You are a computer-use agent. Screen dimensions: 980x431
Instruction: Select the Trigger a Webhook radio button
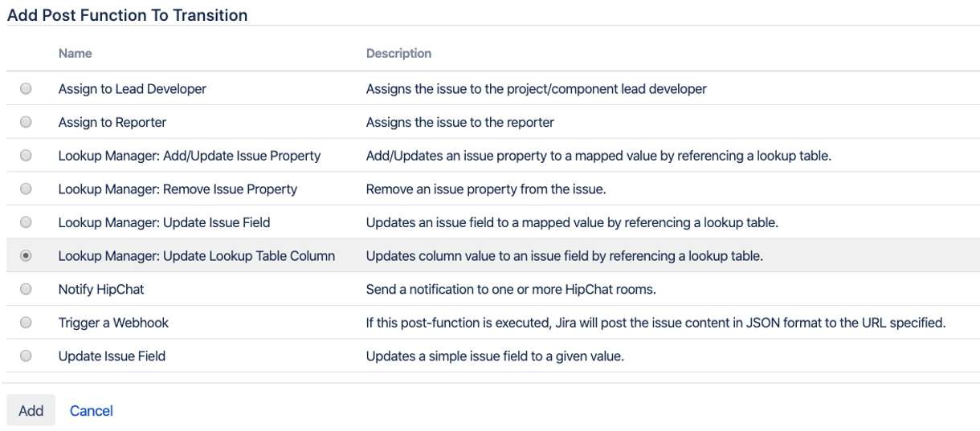click(x=26, y=323)
